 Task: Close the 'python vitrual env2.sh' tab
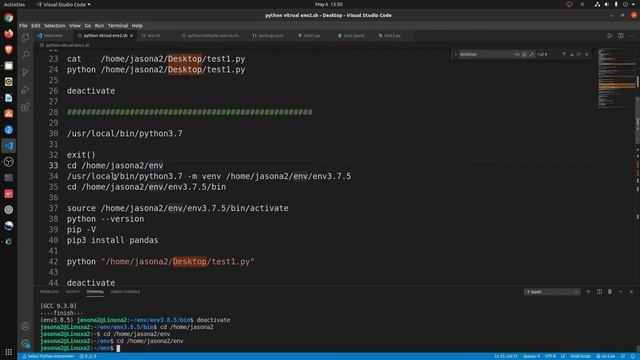pos(131,36)
